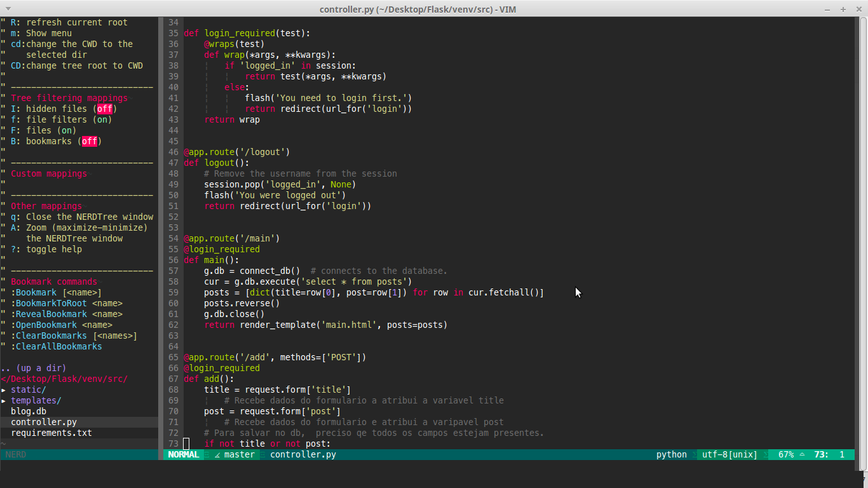Expand the static/ folder arrow
This screenshot has height=488, width=868.
pos(3,390)
